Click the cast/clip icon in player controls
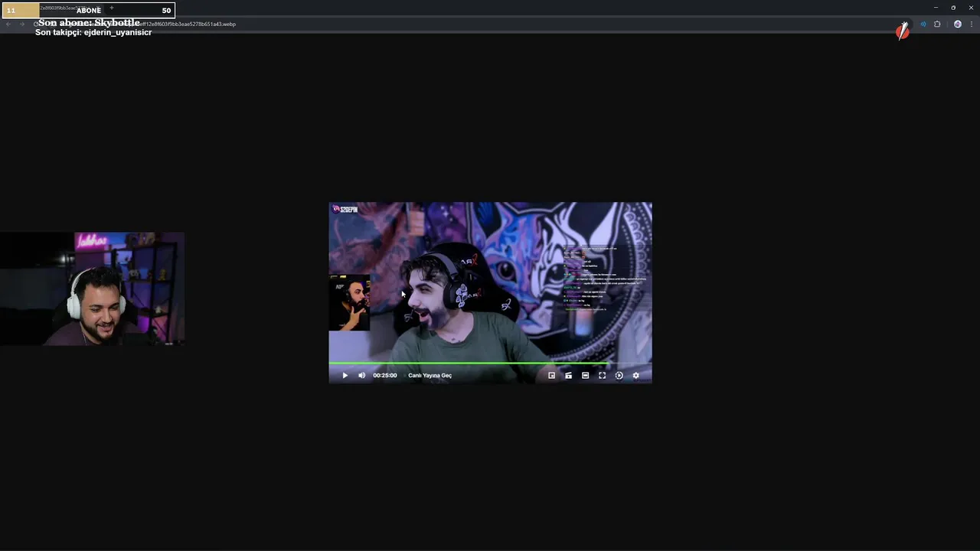Image resolution: width=980 pixels, height=551 pixels. [568, 376]
